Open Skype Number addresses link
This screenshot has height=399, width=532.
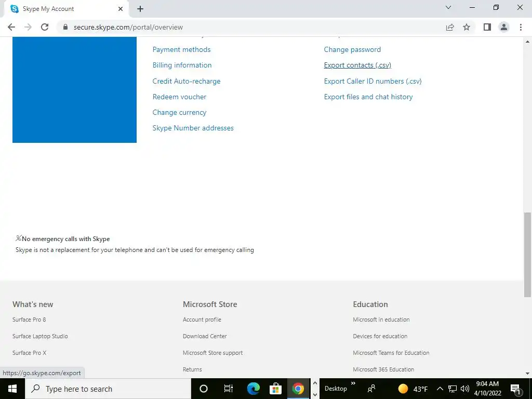(193, 128)
